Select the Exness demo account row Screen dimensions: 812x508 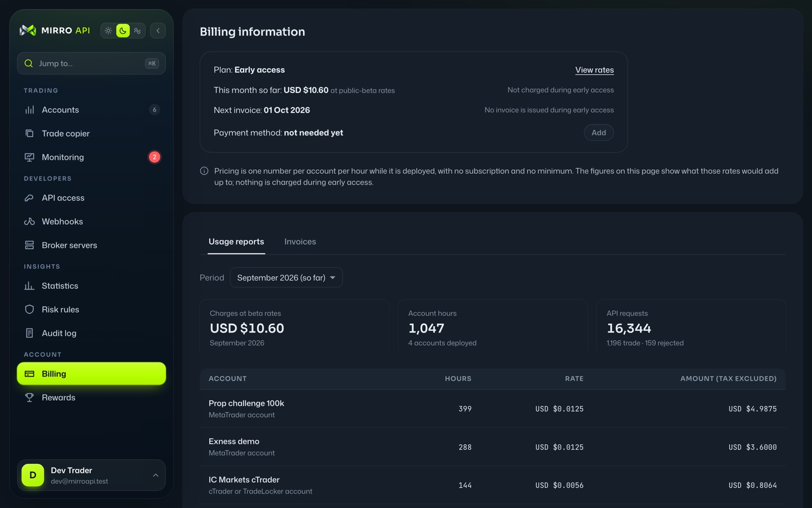(x=493, y=447)
